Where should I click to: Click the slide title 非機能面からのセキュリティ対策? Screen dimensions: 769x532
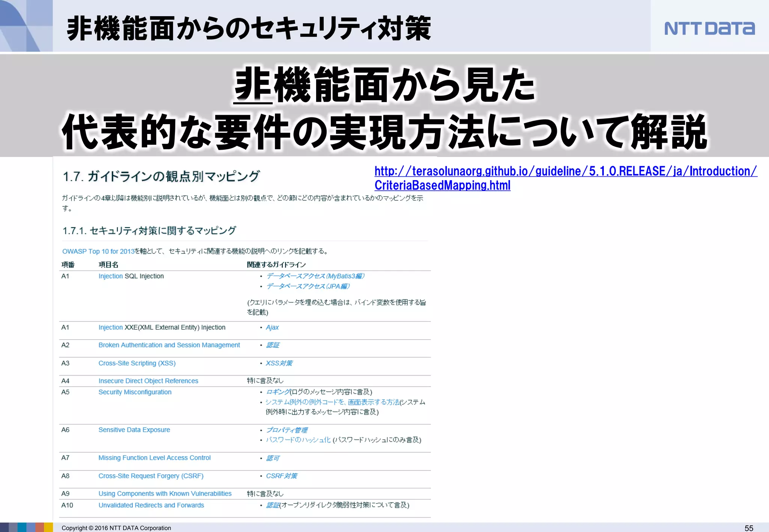click(249, 29)
